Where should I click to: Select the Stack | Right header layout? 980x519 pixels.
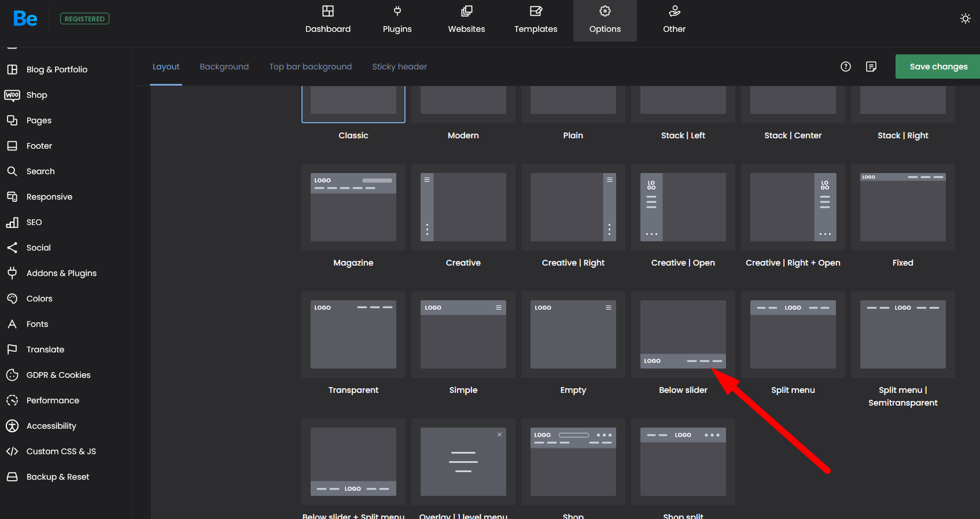click(903, 104)
